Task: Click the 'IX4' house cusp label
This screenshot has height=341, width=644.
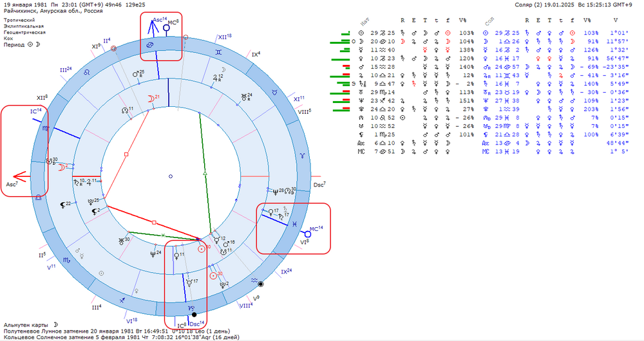Action: pos(256,54)
